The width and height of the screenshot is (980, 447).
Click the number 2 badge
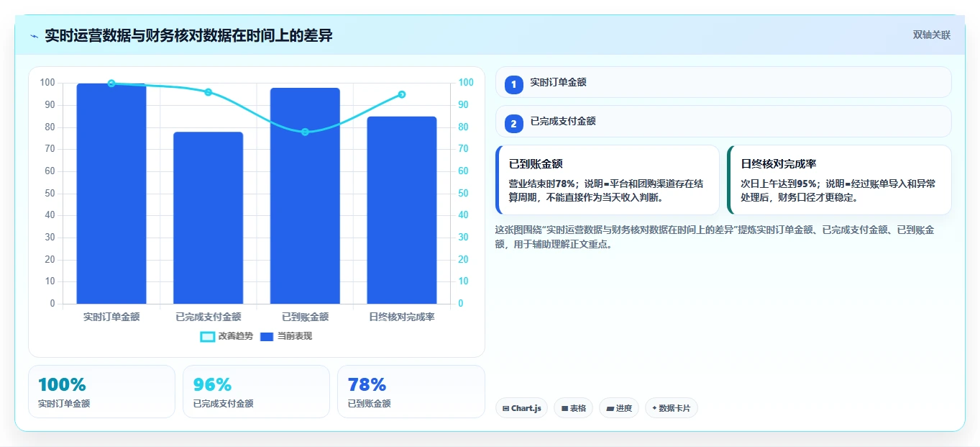[x=513, y=125]
